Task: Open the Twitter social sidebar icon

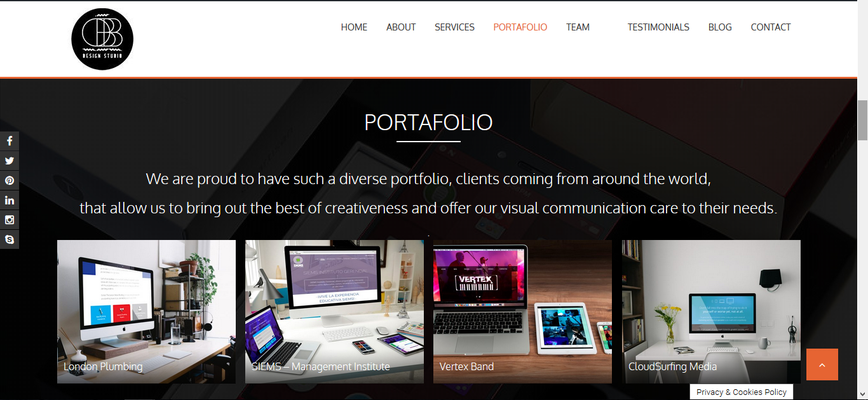Action: 10,161
